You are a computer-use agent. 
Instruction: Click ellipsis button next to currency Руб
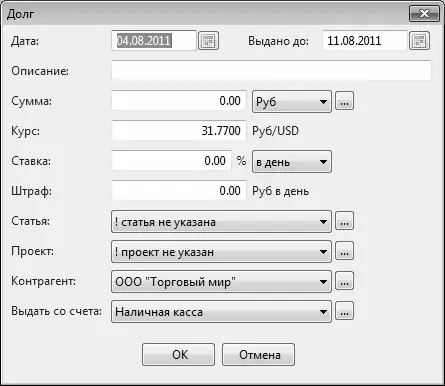click(344, 101)
